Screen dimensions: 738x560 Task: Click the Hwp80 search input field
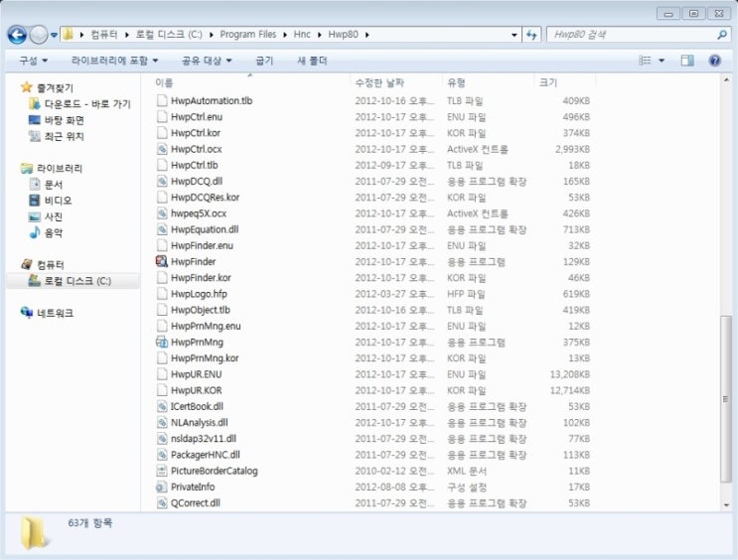click(x=631, y=35)
